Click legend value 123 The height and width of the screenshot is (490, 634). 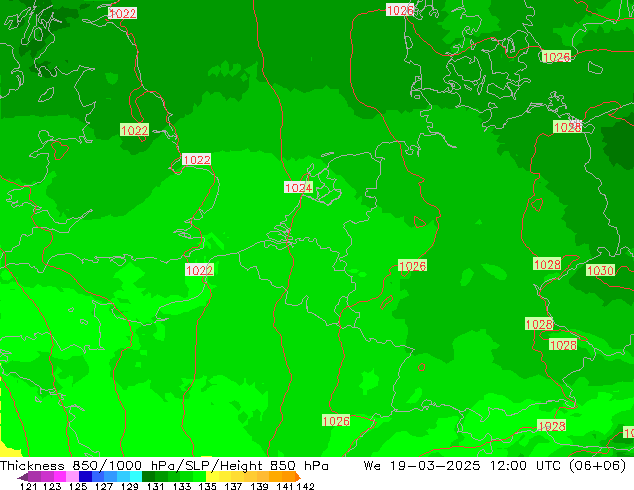(52, 486)
